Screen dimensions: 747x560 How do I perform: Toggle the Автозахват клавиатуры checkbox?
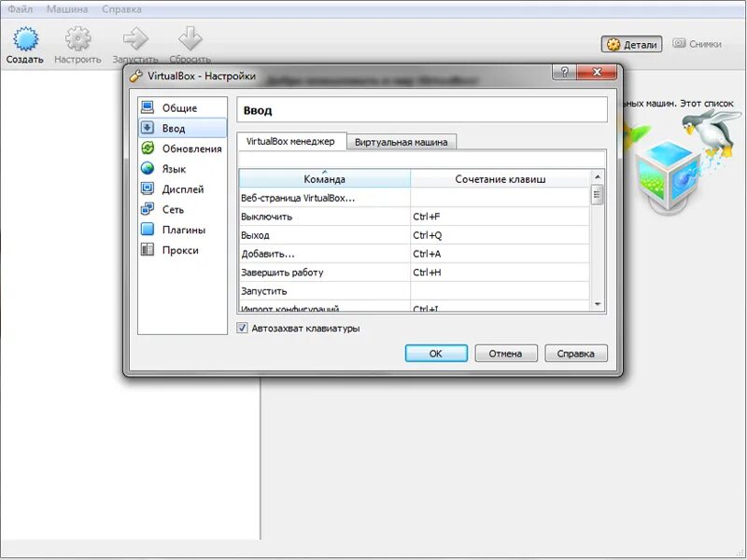click(243, 329)
